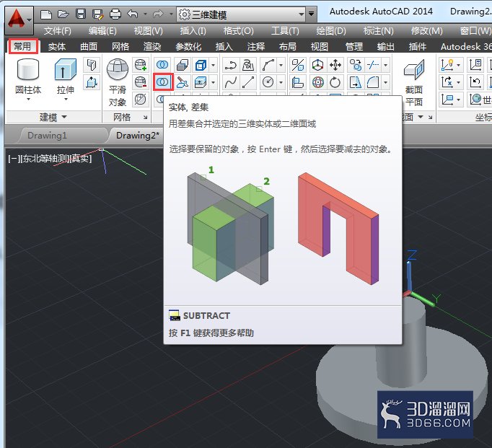The width and height of the screenshot is (492, 448).
Task: Open the workspace dropdown showing 三维建模
Action: point(241,14)
